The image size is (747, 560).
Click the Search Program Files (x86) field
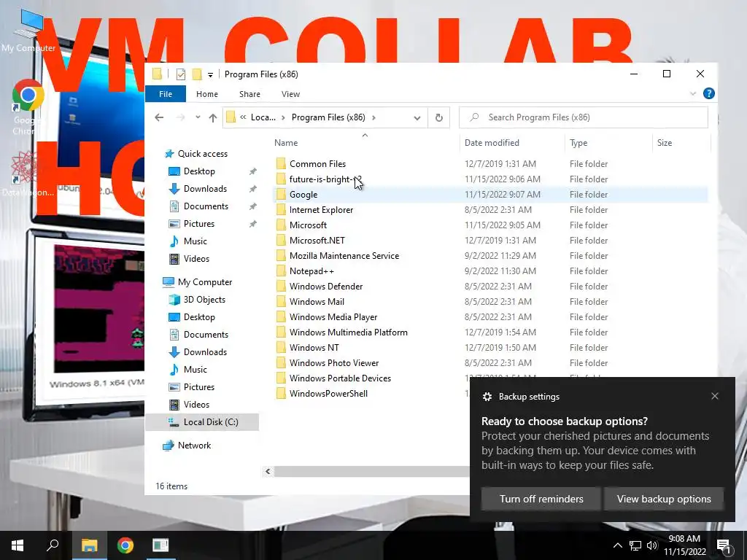click(x=583, y=117)
